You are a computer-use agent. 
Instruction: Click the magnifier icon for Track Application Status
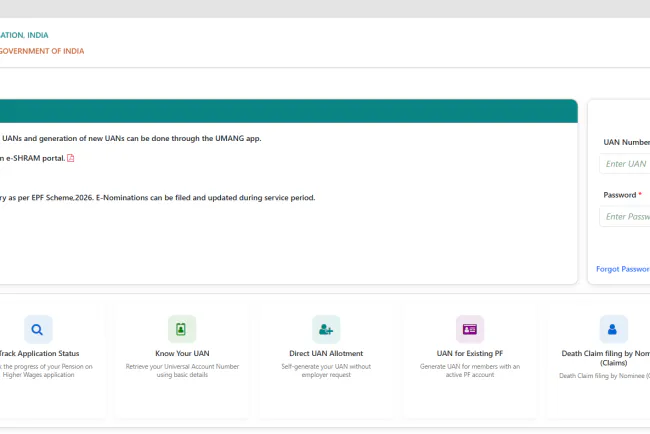tap(38, 330)
